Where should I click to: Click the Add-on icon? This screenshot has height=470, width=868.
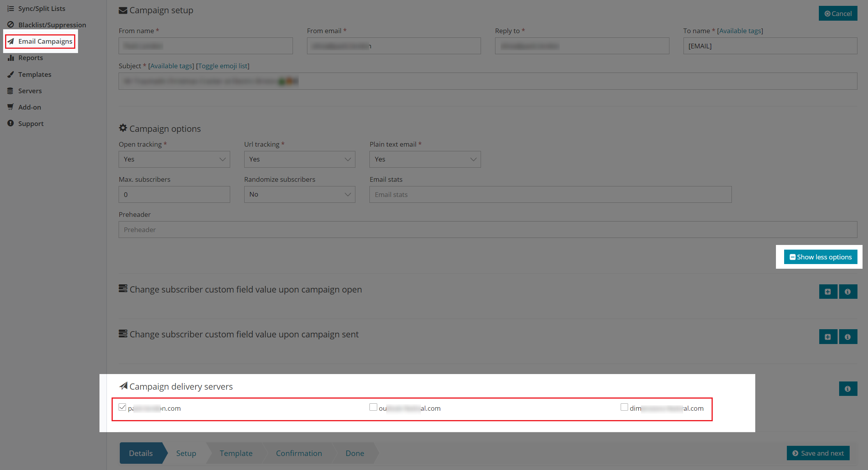pyautogui.click(x=11, y=106)
